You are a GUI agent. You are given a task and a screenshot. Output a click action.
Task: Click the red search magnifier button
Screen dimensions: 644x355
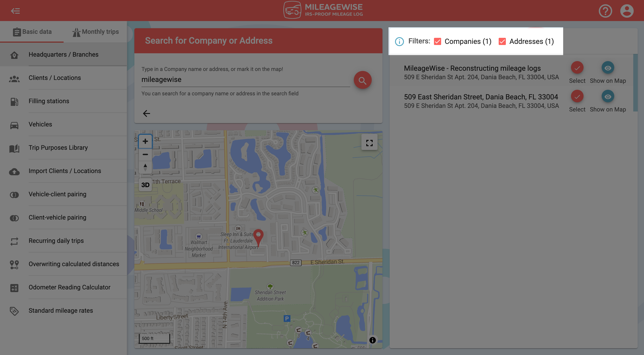[x=362, y=80]
